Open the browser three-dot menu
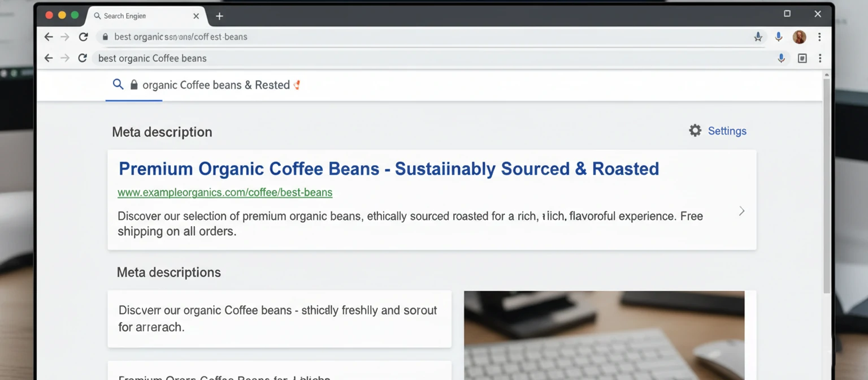Screen dimensions: 868x380 tap(819, 36)
